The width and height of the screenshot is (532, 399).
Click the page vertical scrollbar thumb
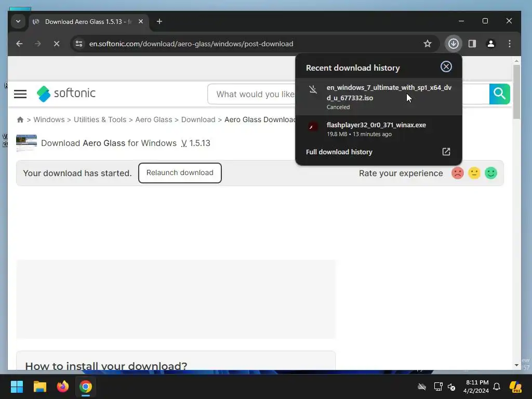(516, 91)
